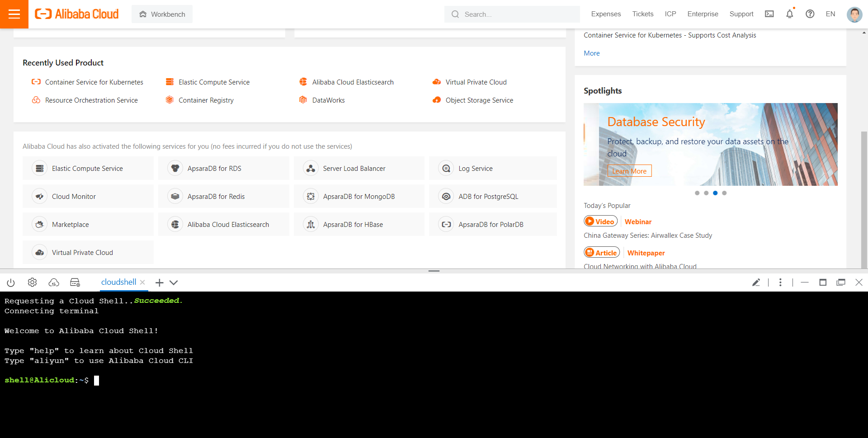Open the Airwallex Case Study link
The width and height of the screenshot is (868, 438).
coord(648,235)
